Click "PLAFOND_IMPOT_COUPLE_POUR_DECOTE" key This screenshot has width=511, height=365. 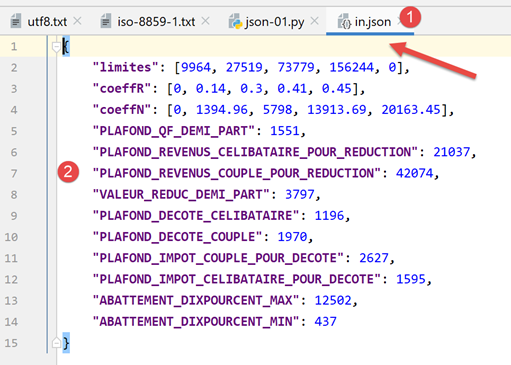pos(218,258)
